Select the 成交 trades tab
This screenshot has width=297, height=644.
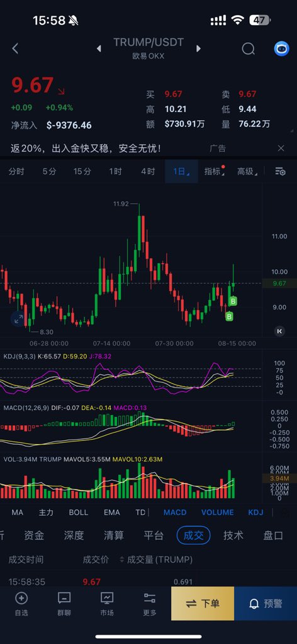193,535
